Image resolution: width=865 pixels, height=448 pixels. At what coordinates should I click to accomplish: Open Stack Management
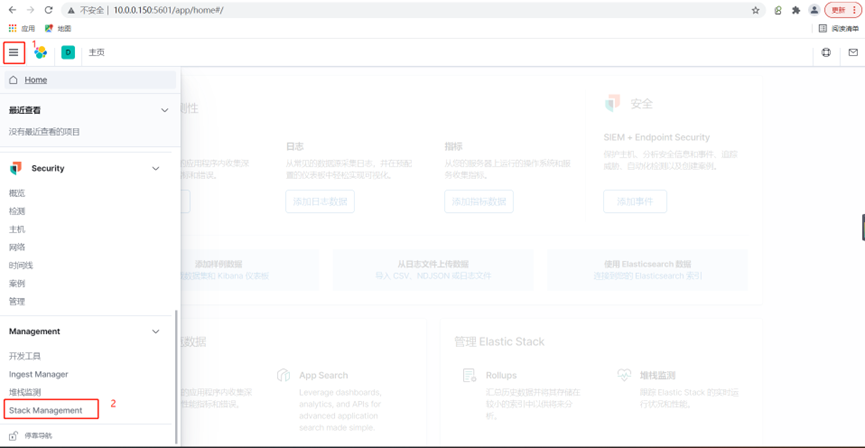tap(46, 410)
